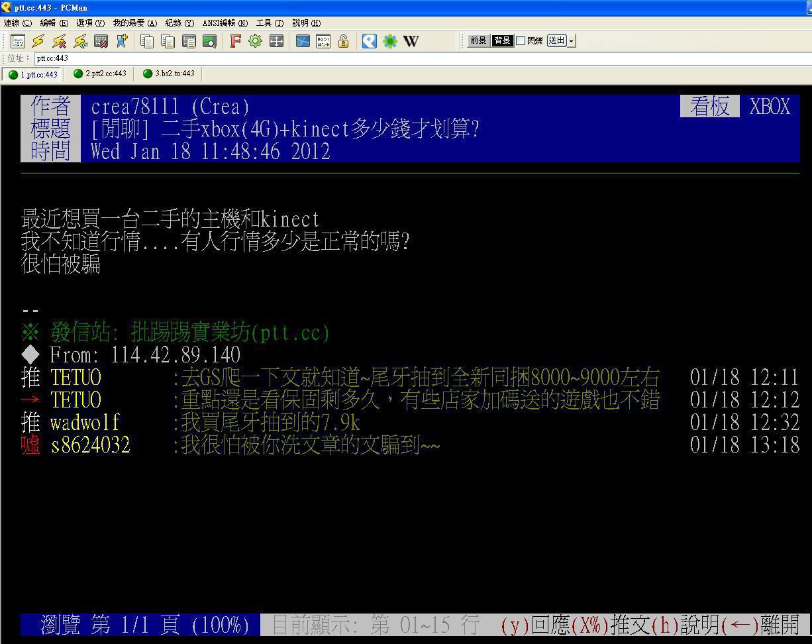
Task: Click the line 很怕被騙
Action: click(61, 264)
